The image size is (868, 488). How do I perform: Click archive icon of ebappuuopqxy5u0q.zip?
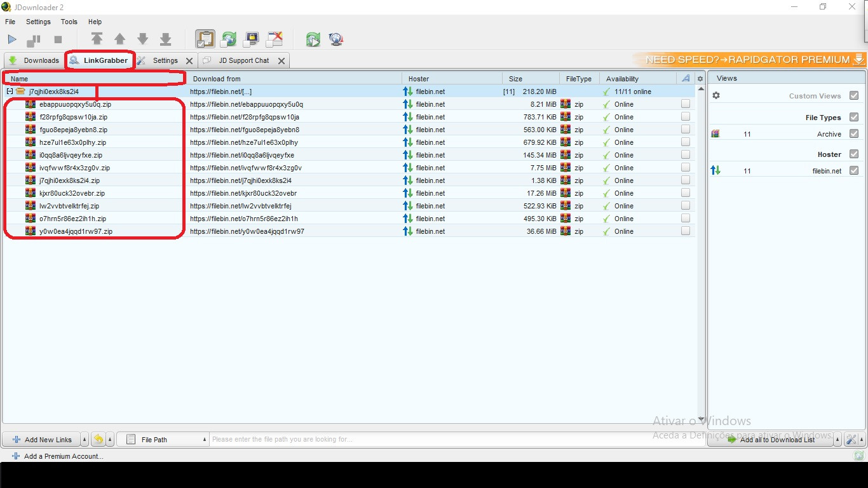tap(30, 104)
